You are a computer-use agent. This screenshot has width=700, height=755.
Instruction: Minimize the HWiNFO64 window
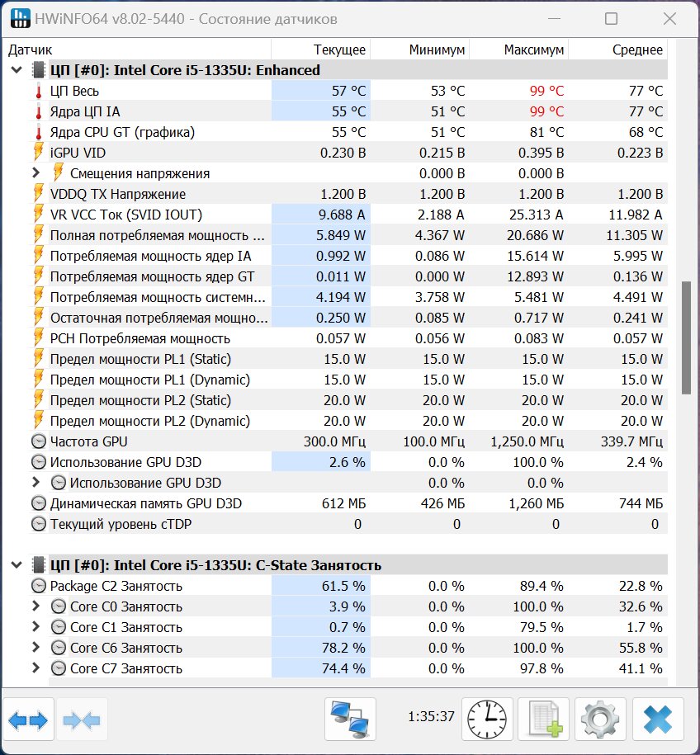[x=555, y=19]
